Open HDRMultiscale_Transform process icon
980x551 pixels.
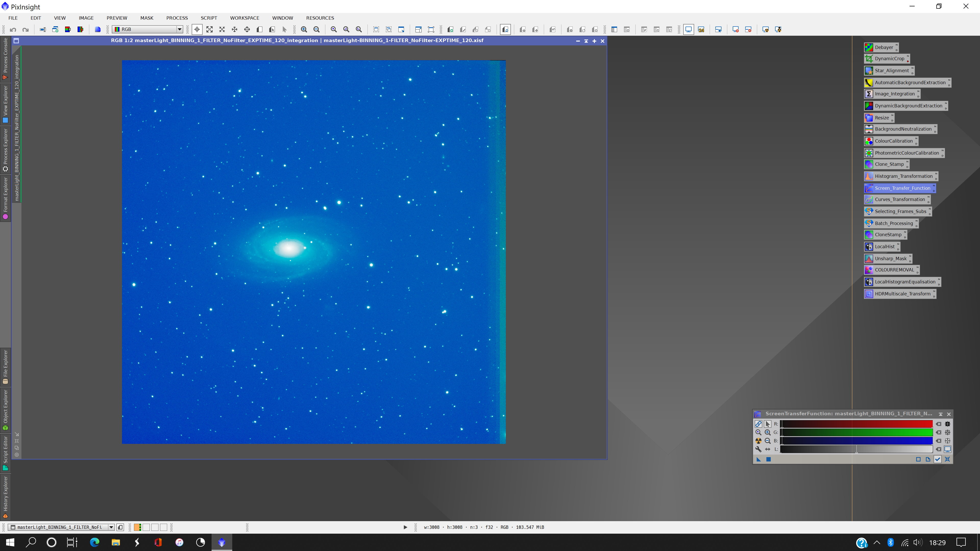click(x=900, y=294)
